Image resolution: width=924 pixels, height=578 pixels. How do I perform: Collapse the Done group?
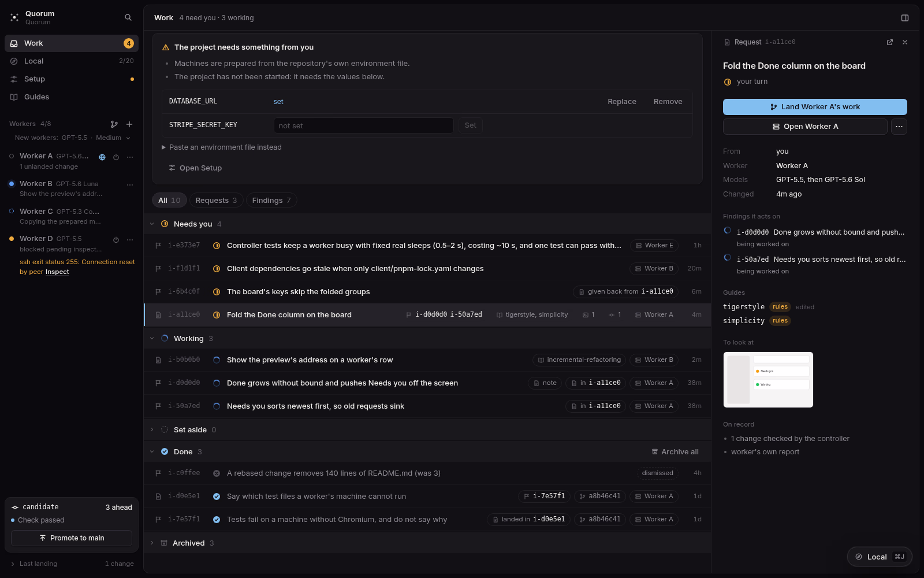click(x=152, y=452)
